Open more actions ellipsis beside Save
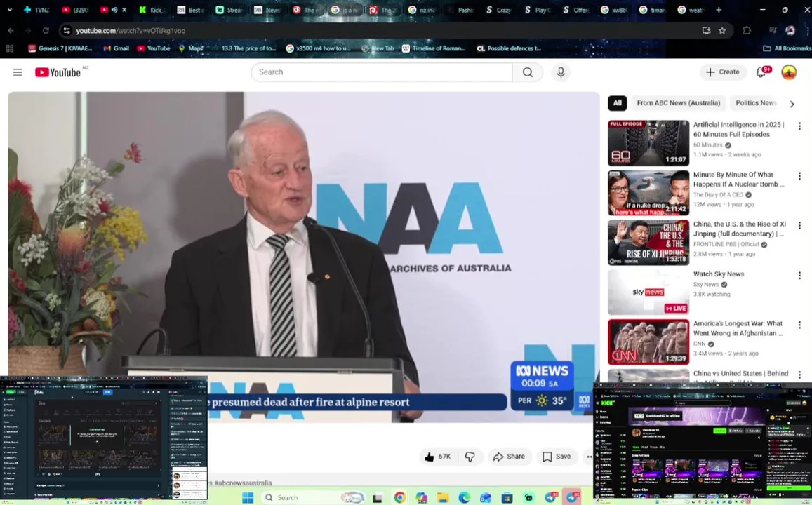Screen dimensions: 812x505 [589, 457]
